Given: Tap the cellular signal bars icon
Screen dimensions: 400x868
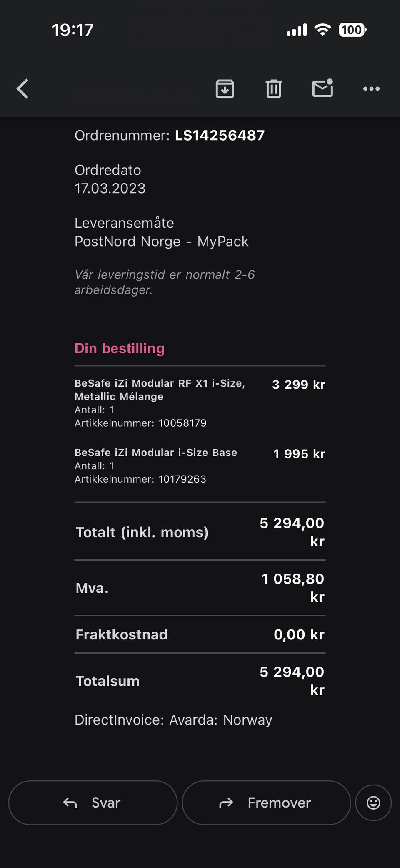Looking at the screenshot, I should [x=297, y=30].
